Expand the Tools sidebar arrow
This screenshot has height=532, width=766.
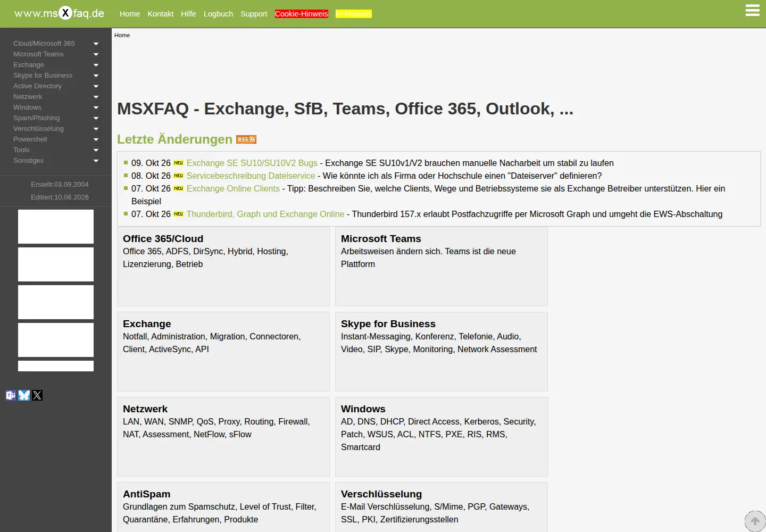(x=96, y=150)
